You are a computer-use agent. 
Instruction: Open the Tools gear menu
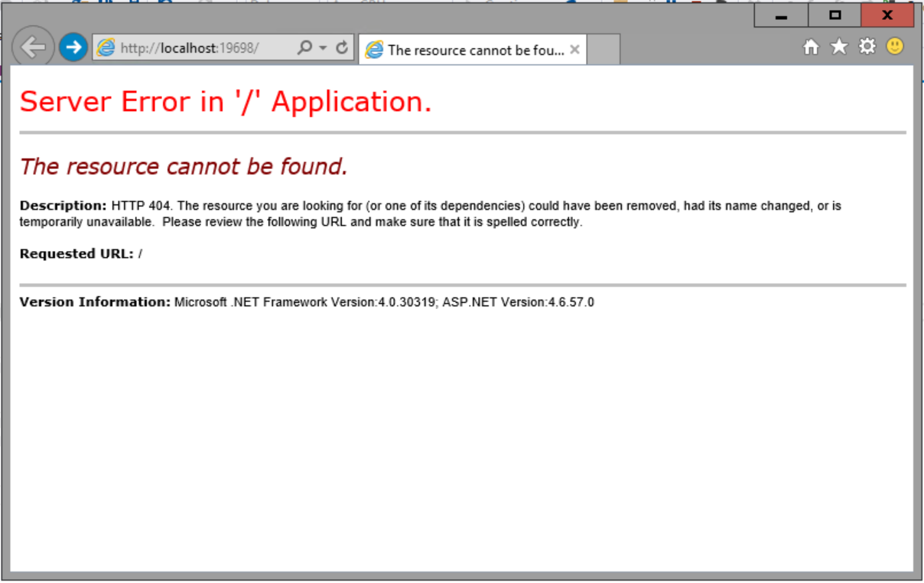tap(867, 47)
